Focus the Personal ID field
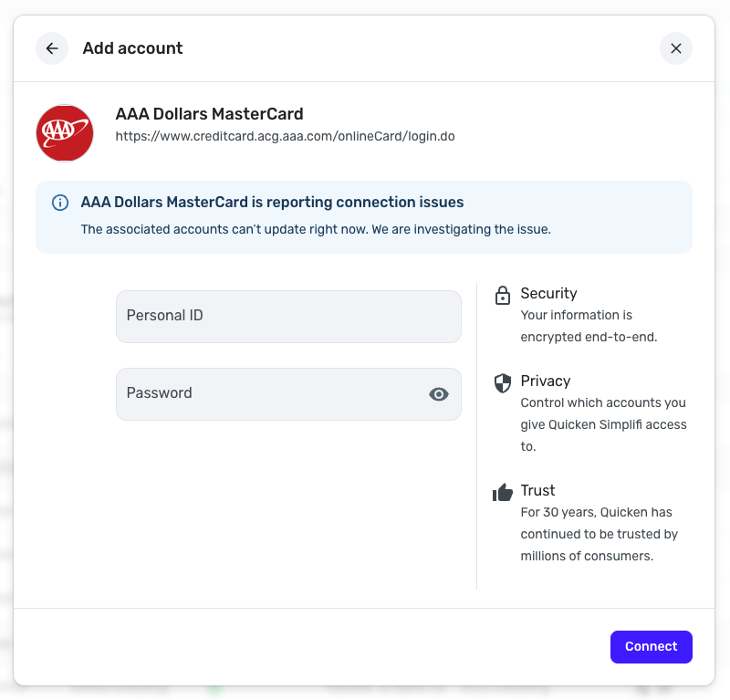This screenshot has height=700, width=730. tap(288, 317)
